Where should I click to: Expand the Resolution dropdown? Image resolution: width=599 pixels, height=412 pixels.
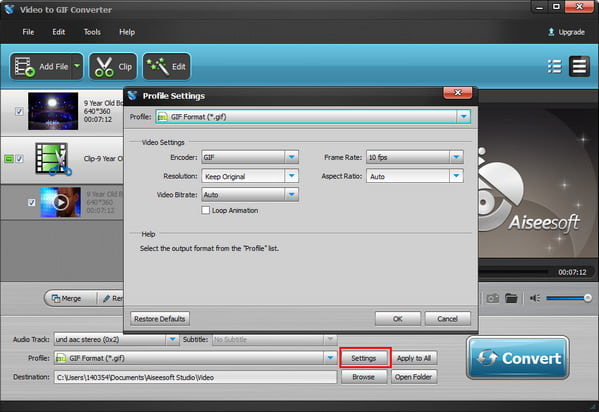291,176
